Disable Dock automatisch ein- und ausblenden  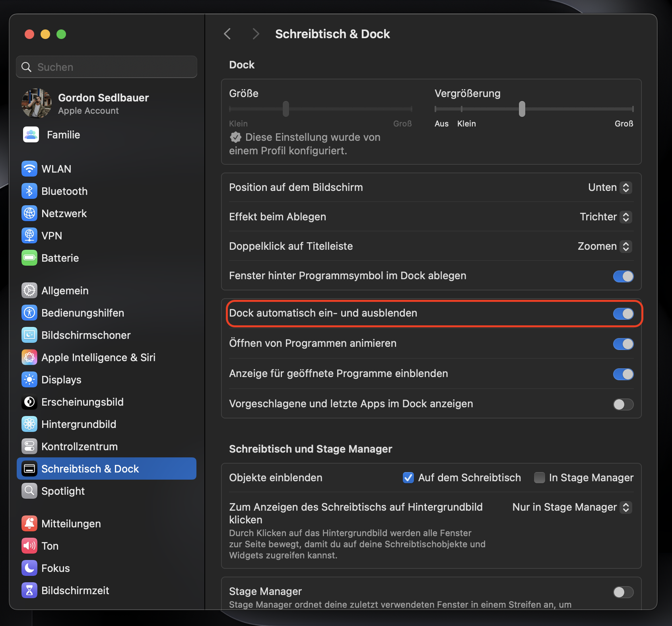pyautogui.click(x=623, y=314)
